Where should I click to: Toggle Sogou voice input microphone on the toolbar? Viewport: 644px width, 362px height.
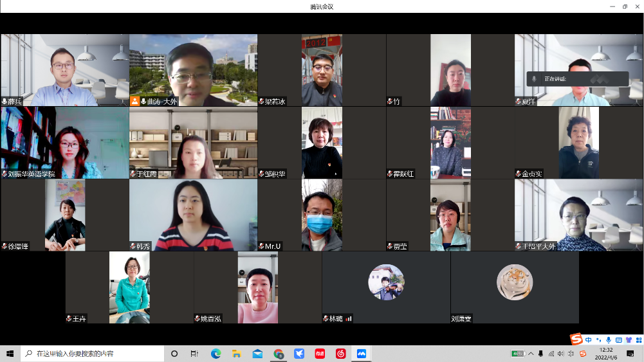tap(608, 339)
